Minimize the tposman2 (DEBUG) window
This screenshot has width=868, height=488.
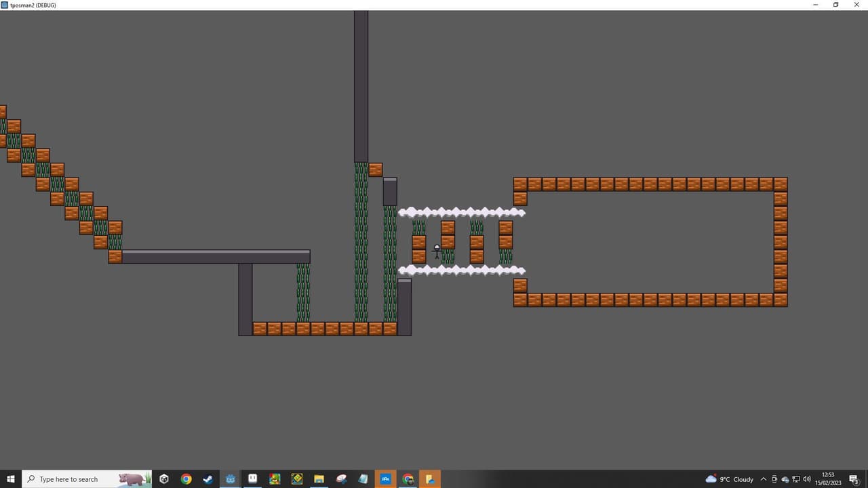point(815,5)
